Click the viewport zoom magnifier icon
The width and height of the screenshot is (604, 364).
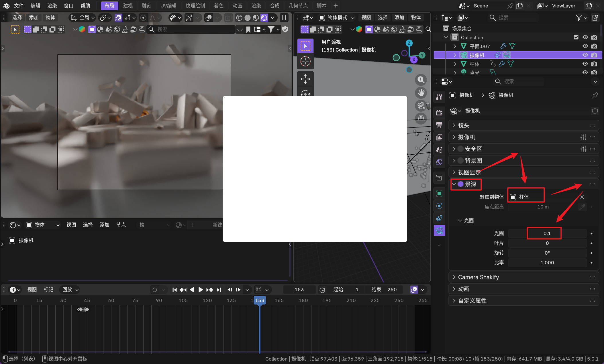pos(421,80)
